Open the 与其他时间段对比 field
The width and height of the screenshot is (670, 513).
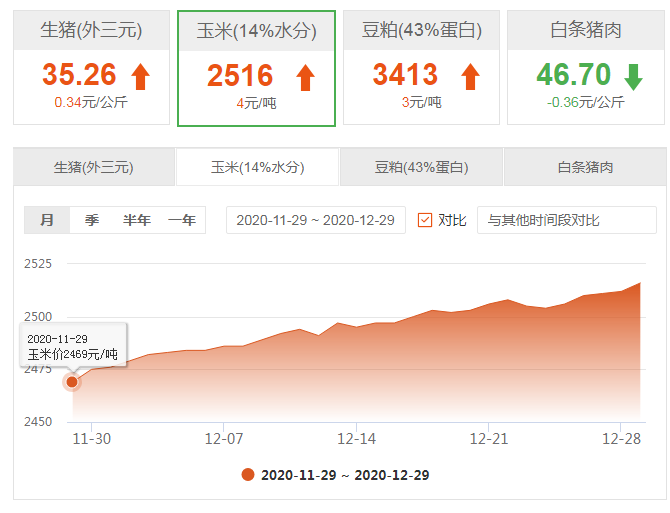point(567,220)
